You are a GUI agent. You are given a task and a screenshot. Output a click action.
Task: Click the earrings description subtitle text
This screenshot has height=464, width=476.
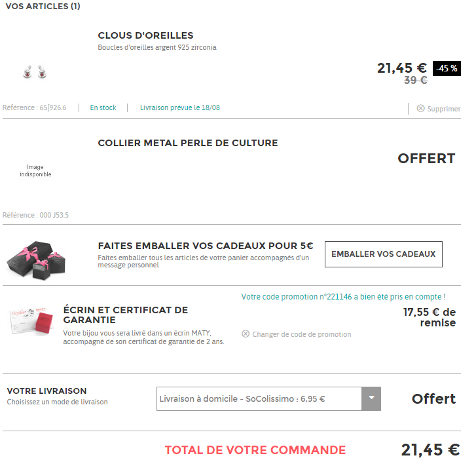(156, 47)
